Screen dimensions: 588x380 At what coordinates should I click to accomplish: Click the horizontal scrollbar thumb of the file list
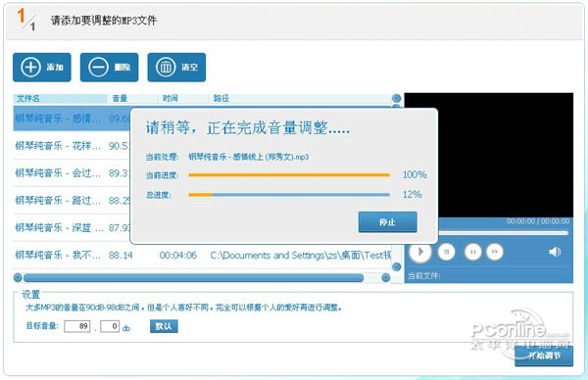click(x=193, y=278)
